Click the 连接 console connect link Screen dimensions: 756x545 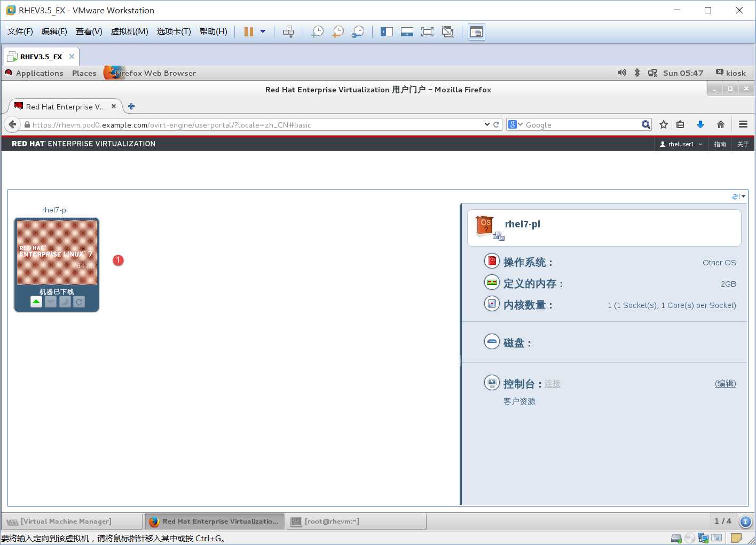click(x=553, y=383)
